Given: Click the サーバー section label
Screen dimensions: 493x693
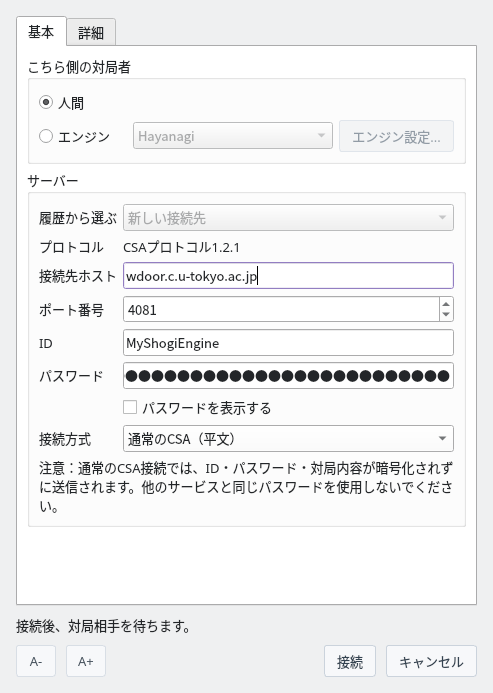Looking at the screenshot, I should [53, 181].
